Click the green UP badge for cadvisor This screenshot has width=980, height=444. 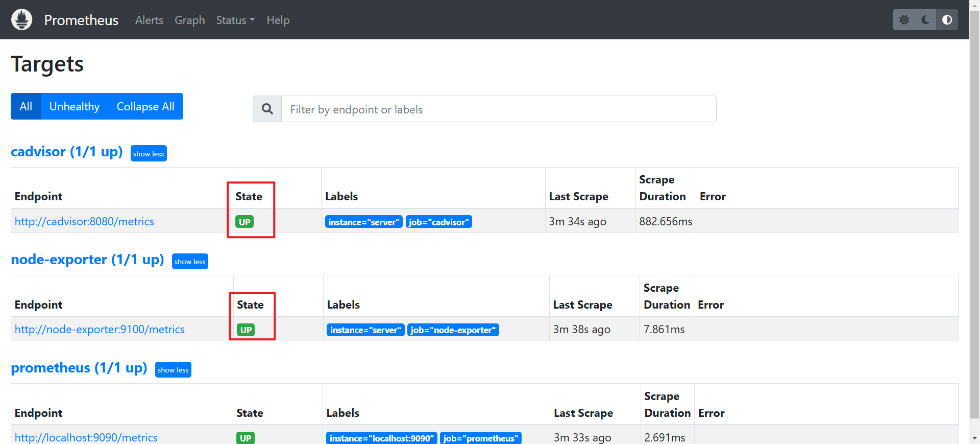pyautogui.click(x=244, y=222)
